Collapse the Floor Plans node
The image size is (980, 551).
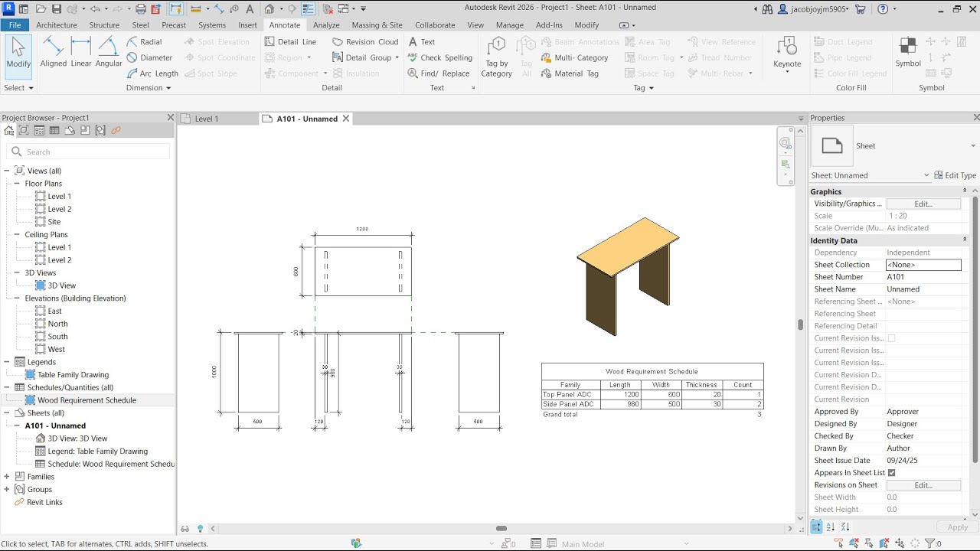[17, 184]
